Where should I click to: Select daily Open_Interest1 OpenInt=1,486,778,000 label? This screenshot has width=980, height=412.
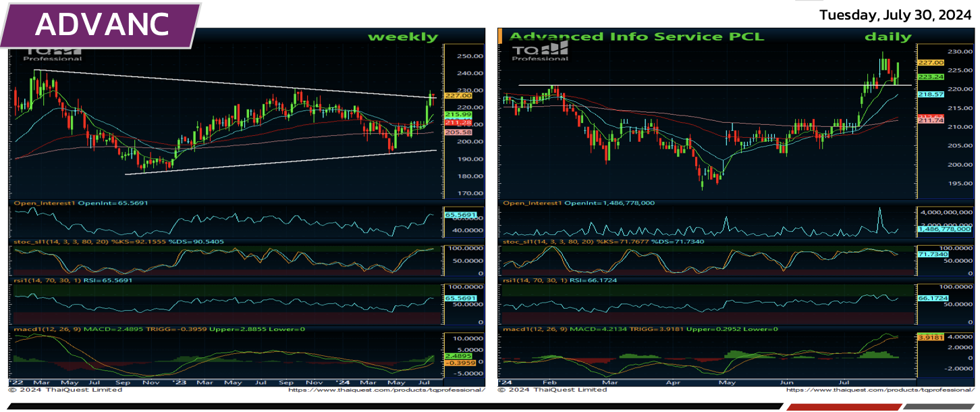point(579,203)
